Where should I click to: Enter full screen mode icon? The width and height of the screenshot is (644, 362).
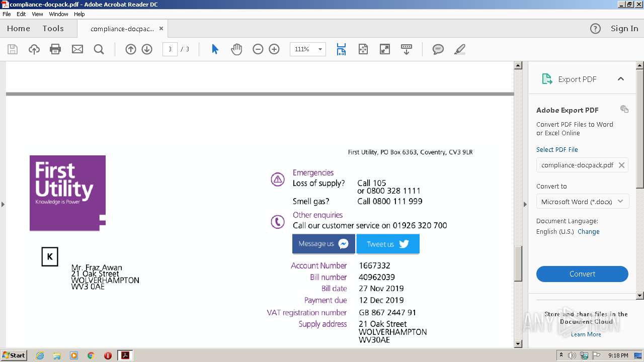tap(385, 49)
